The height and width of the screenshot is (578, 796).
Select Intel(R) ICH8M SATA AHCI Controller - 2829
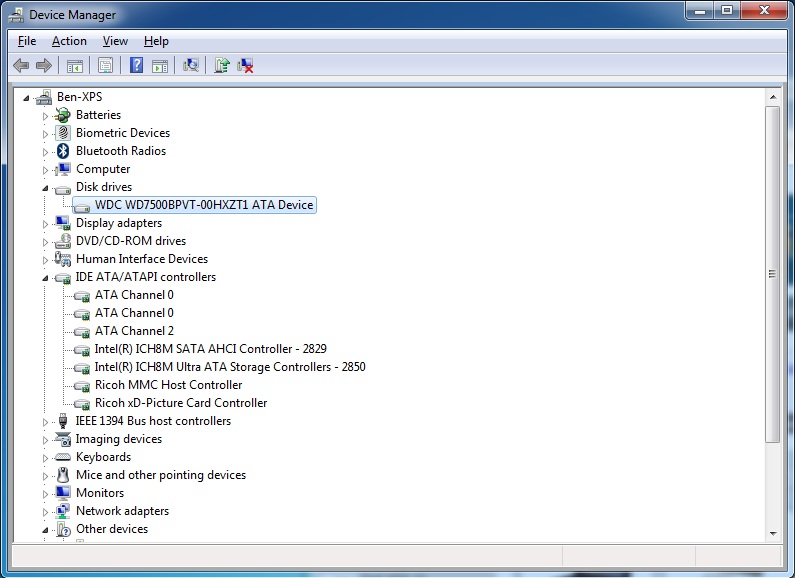point(211,349)
